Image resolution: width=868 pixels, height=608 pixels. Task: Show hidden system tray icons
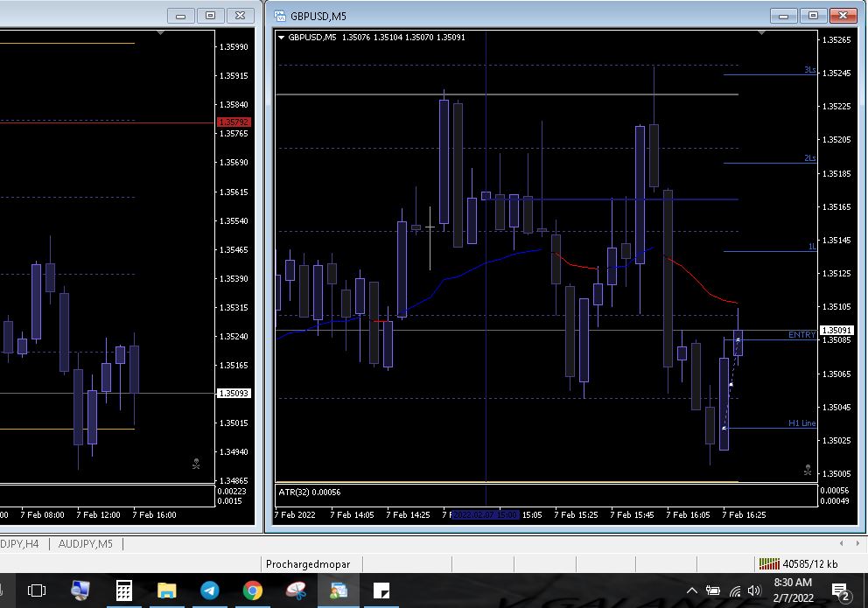click(x=692, y=591)
